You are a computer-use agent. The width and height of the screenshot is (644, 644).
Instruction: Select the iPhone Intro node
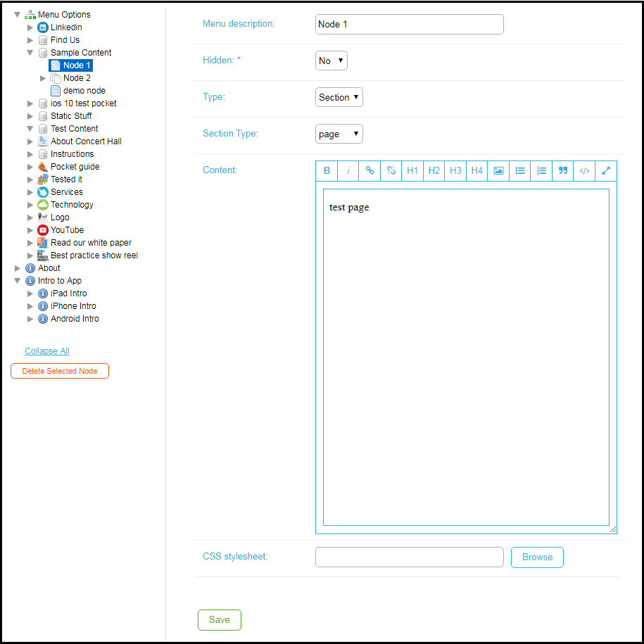[73, 306]
